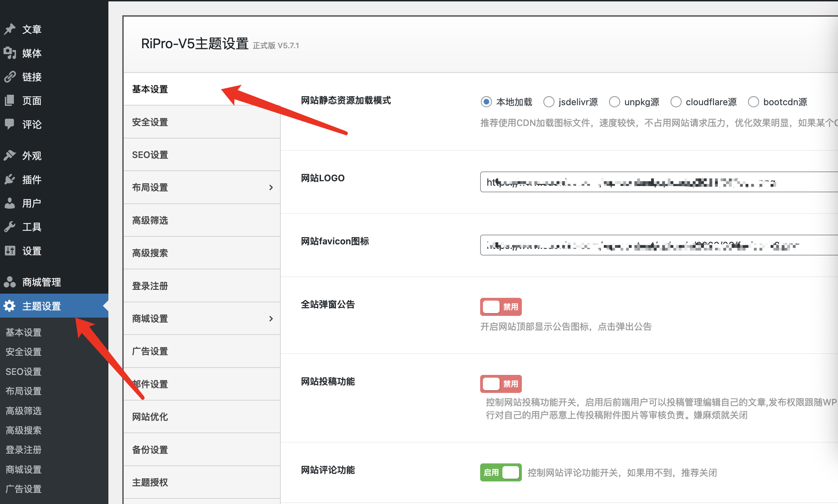The image size is (838, 504).
Task: Open the 备份设置 tab
Action: pyautogui.click(x=202, y=450)
